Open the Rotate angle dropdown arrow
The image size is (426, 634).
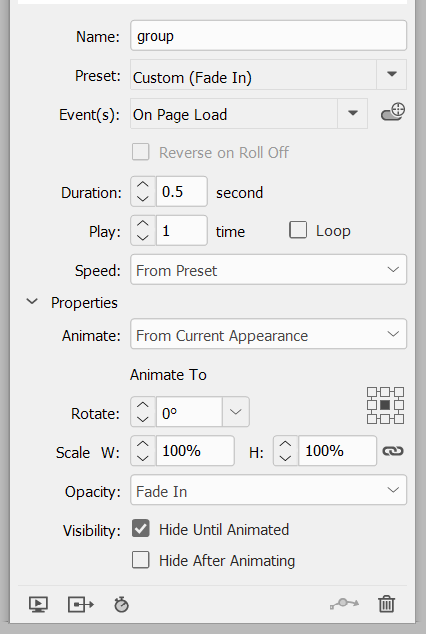pyautogui.click(x=236, y=412)
